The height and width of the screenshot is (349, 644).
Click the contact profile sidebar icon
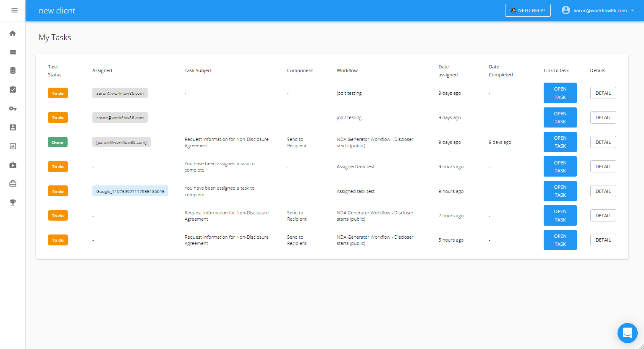tap(13, 128)
